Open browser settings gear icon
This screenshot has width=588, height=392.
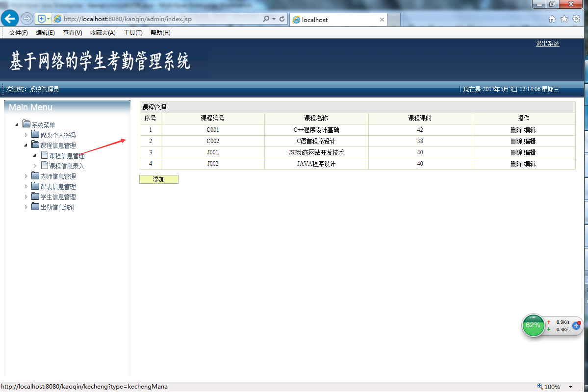pos(576,19)
